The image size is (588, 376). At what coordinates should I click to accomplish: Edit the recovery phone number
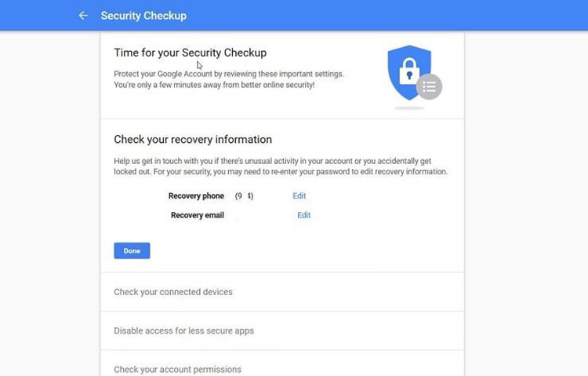[299, 196]
